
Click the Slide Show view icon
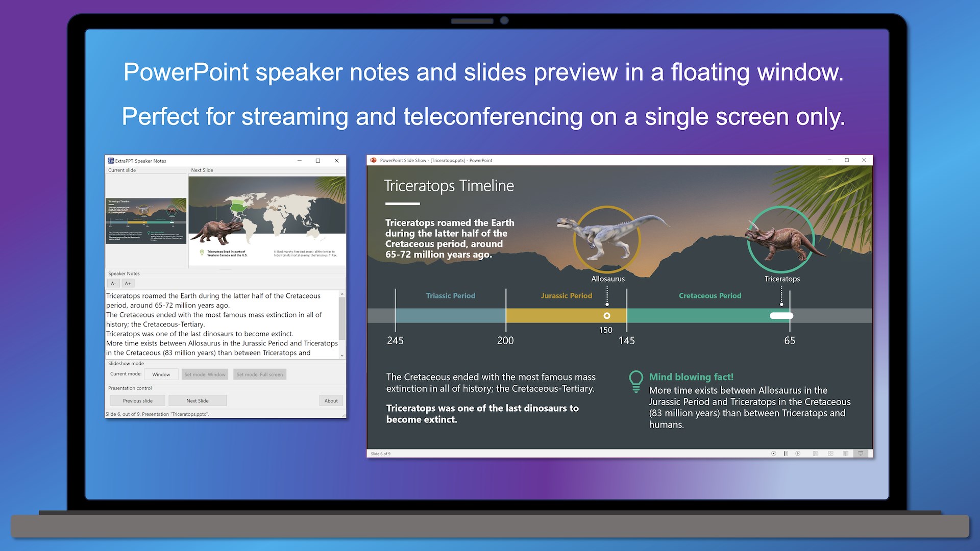click(x=861, y=454)
